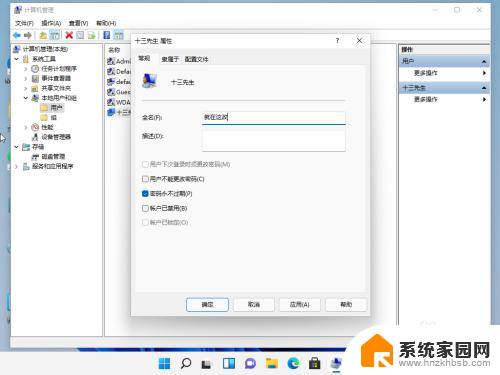The width and height of the screenshot is (500, 375).
Task: Open File Explorer from the taskbar
Action: 272,363
